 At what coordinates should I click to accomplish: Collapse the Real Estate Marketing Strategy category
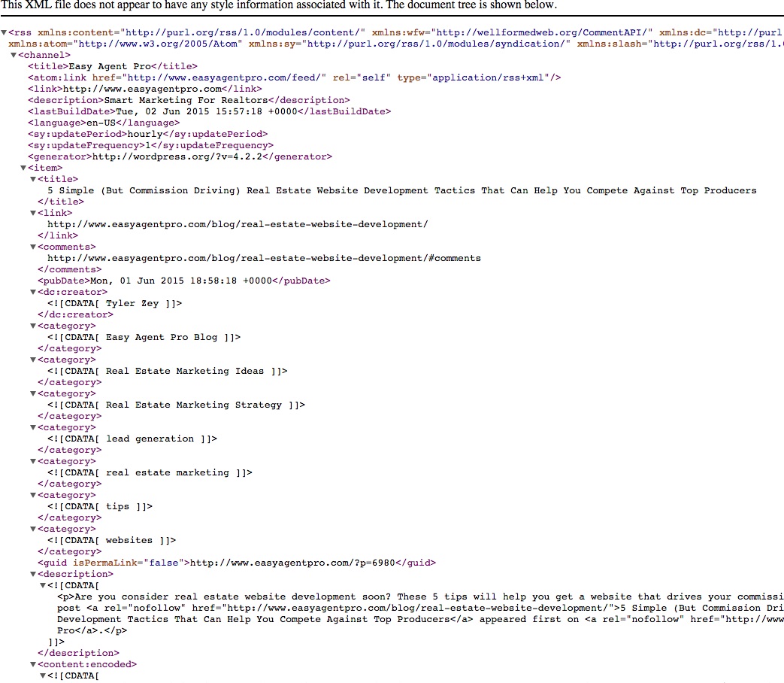(x=33, y=394)
